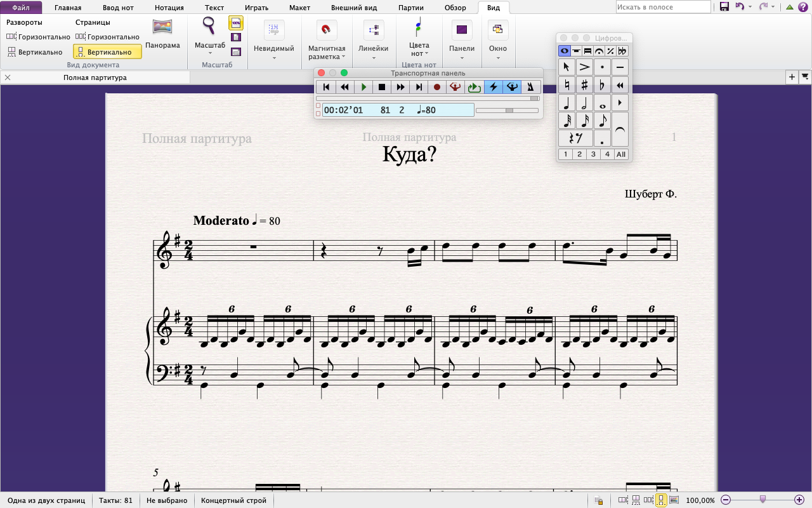The image size is (812, 508).
Task: Click the red record button
Action: [x=437, y=87]
